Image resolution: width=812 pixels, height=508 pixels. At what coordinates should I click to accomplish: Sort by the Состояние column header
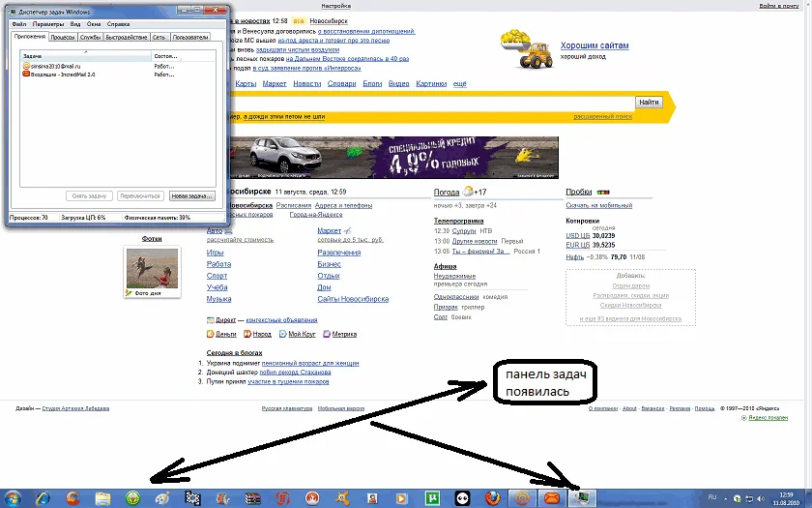click(184, 56)
